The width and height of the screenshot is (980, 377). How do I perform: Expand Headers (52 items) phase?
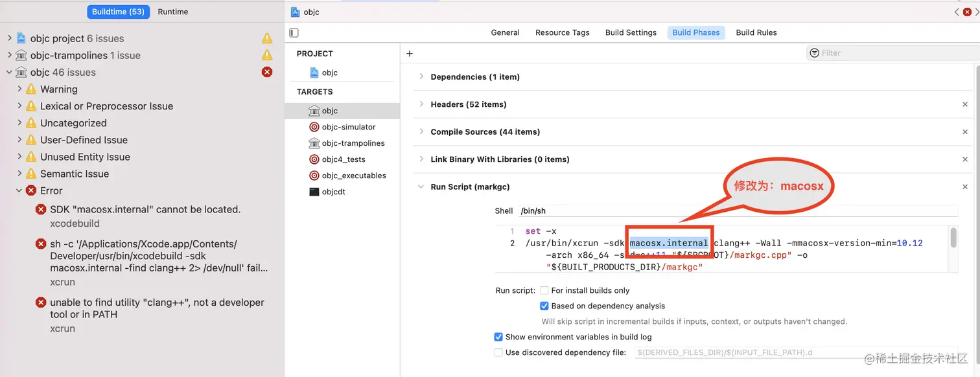421,104
